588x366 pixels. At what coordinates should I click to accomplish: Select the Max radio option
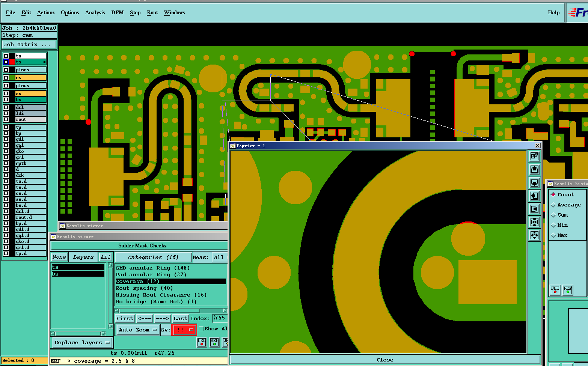click(x=553, y=235)
